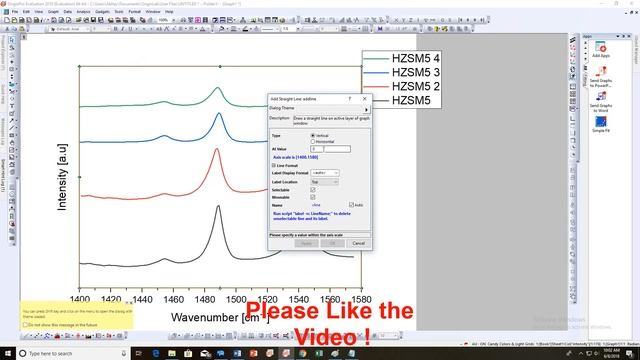The height and width of the screenshot is (360, 640).
Task: Open font name dropdown
Action: [88, 29]
